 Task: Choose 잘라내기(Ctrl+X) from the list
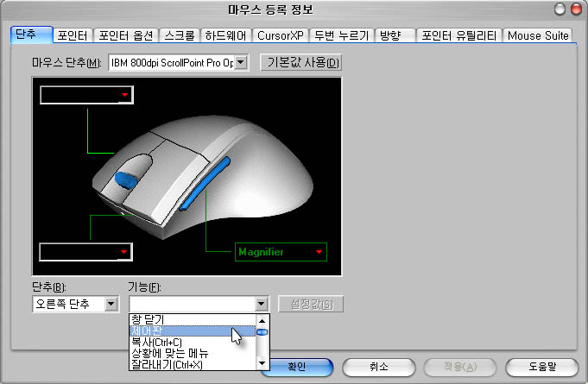[x=193, y=364]
